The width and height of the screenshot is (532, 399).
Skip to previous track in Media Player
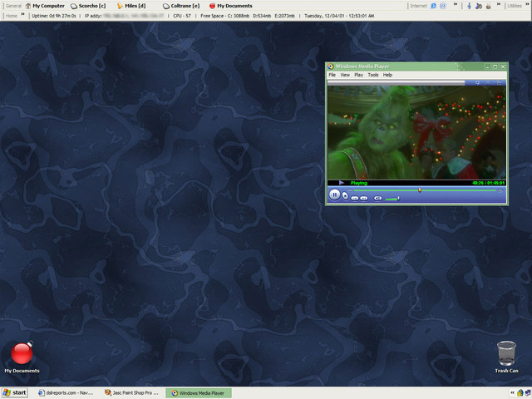[x=355, y=199]
